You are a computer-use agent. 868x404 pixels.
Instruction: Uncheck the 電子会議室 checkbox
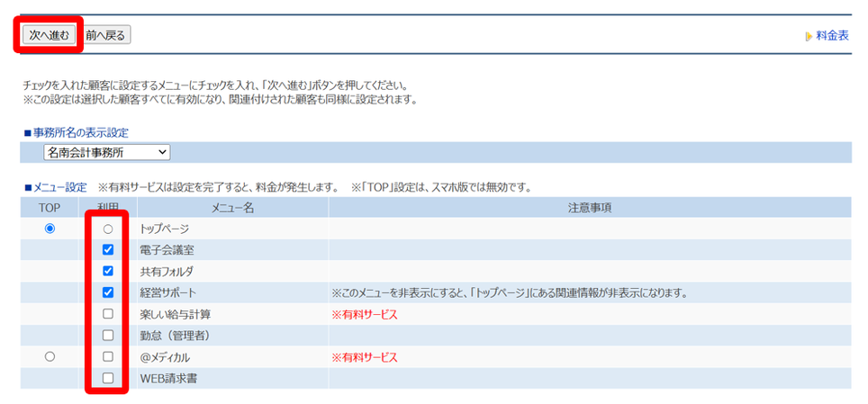[108, 250]
